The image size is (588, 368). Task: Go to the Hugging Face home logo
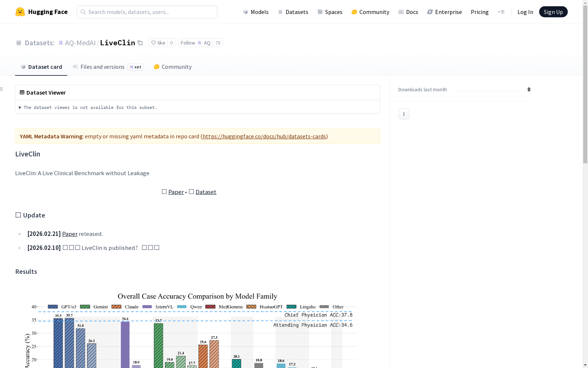click(x=42, y=12)
